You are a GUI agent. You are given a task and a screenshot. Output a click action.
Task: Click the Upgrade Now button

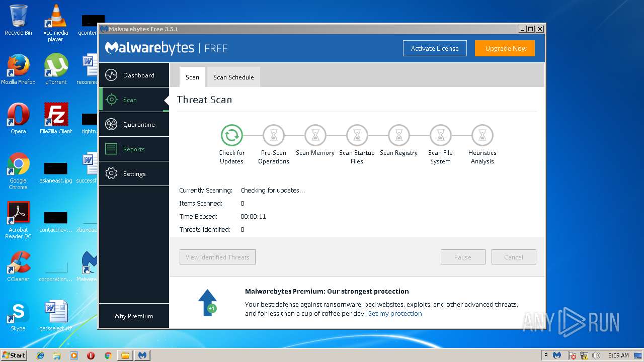(x=505, y=49)
